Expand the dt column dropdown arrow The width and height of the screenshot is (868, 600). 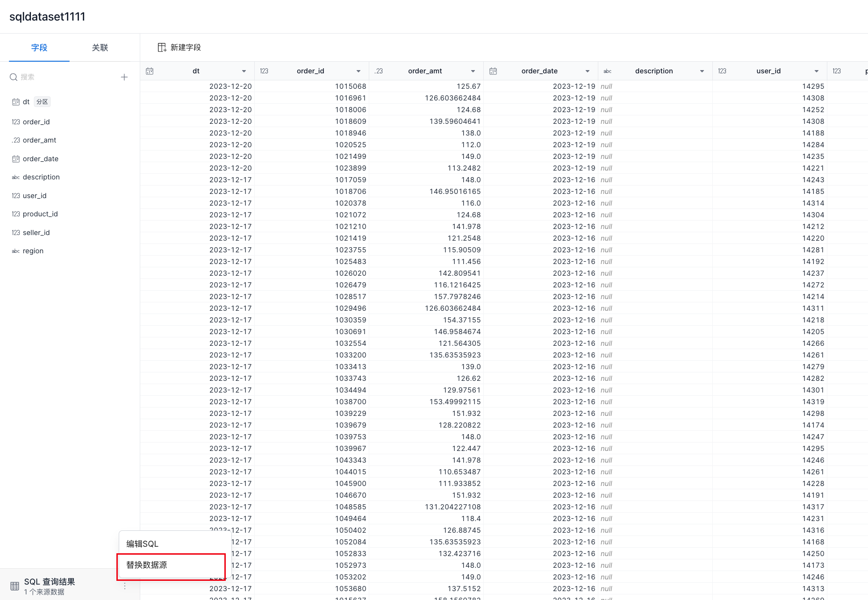244,71
